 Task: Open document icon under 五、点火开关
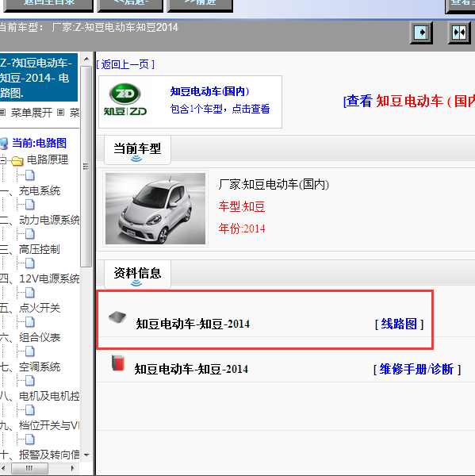click(30, 322)
